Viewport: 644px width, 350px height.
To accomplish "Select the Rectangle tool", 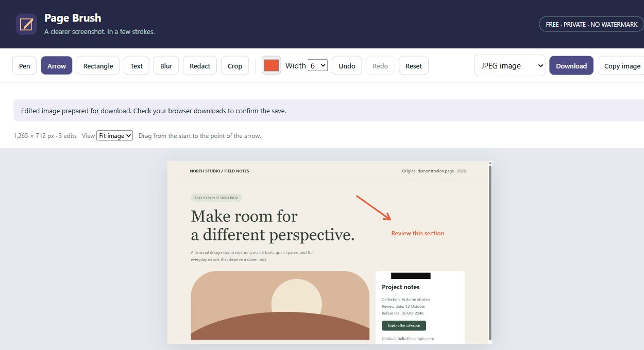I will (x=98, y=66).
